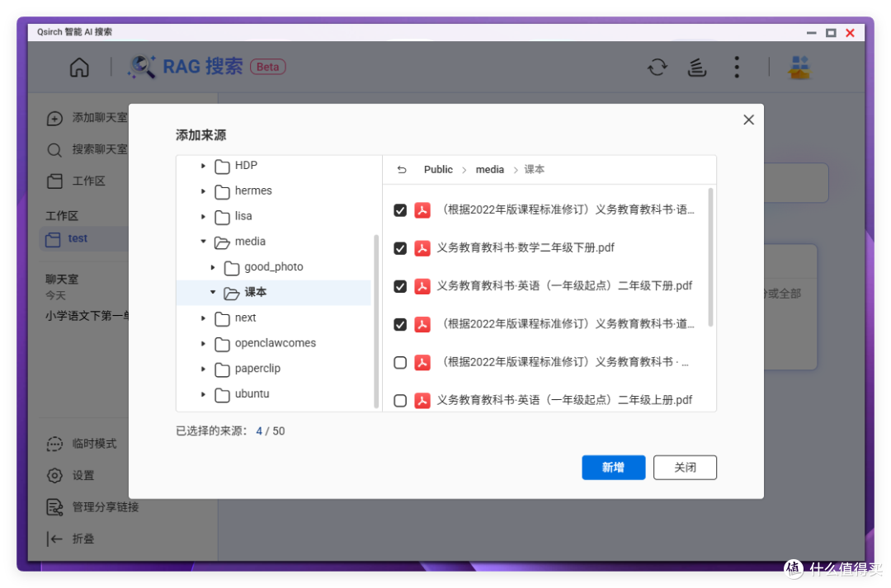The height and width of the screenshot is (588, 891).
Task: Open the settings gear icon
Action: point(54,476)
